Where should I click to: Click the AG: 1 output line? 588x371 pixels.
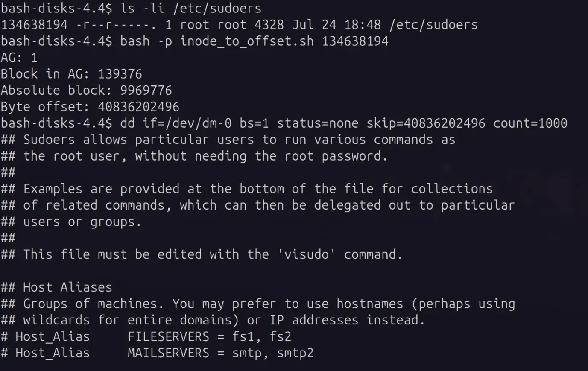click(x=19, y=58)
